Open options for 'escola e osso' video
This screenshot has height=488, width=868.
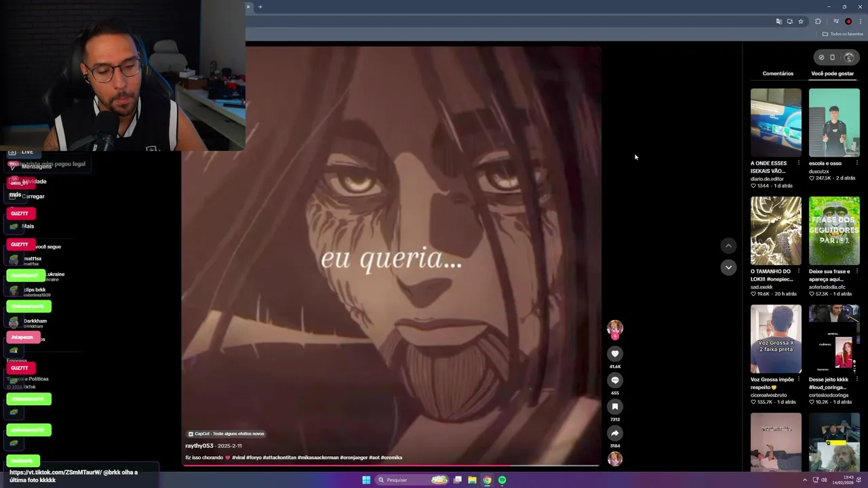(x=856, y=163)
